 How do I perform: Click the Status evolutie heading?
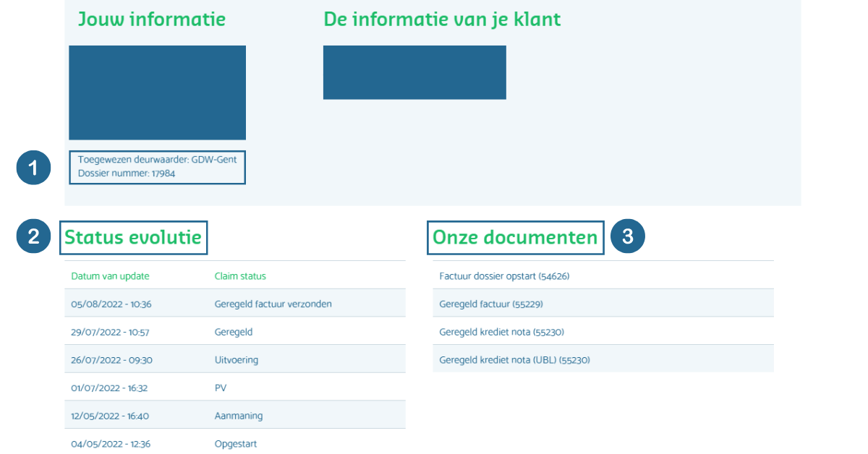133,237
